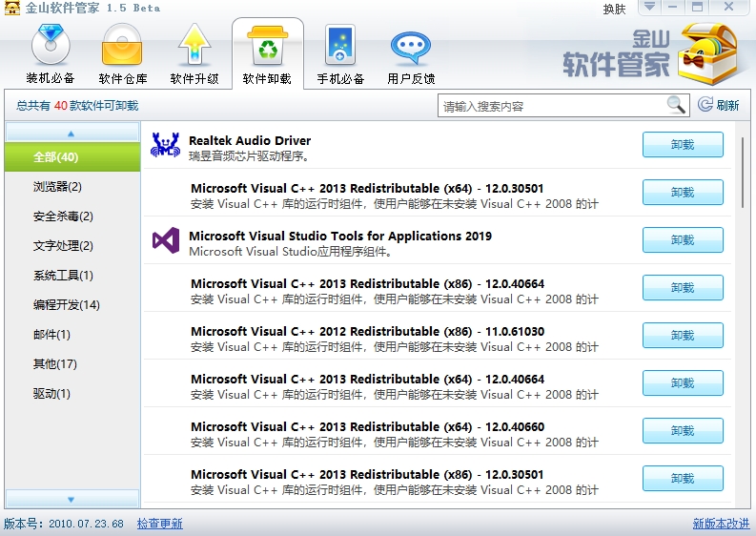Click the 刷新 refresh icon
The image size is (756, 536).
(705, 104)
